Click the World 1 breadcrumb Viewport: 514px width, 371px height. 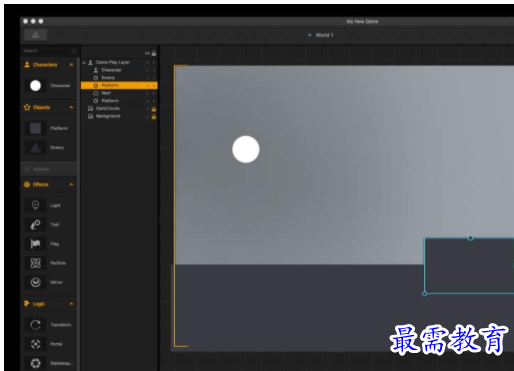pos(324,35)
